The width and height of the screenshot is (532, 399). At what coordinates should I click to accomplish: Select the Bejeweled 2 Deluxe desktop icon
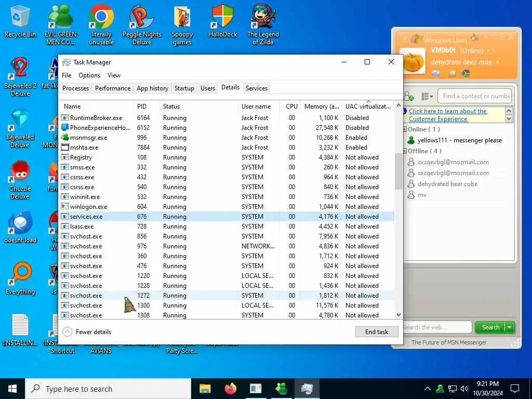click(20, 77)
